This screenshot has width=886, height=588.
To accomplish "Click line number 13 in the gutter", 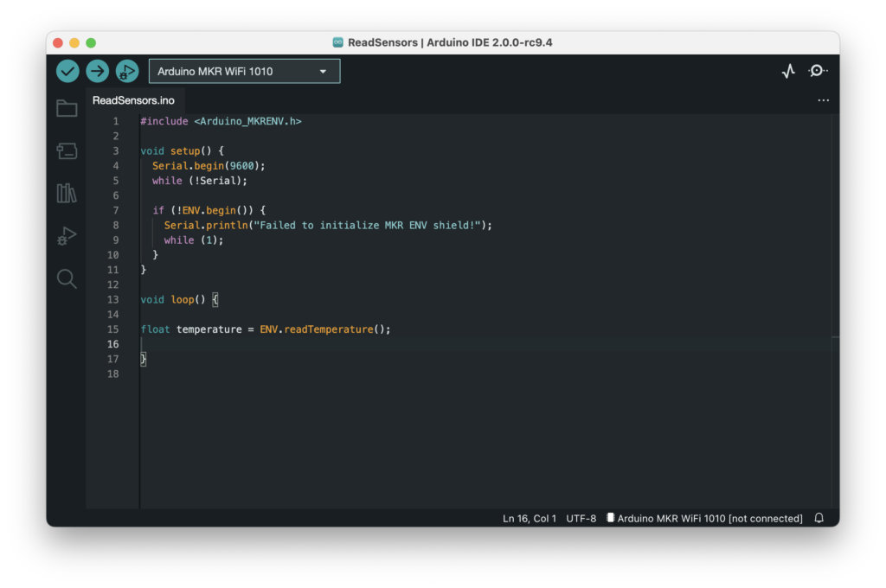I will pos(113,300).
